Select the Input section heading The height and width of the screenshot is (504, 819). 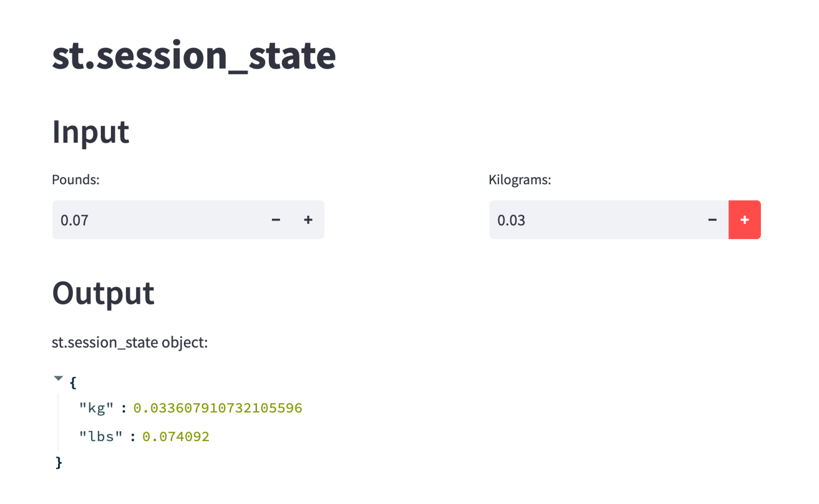point(91,132)
